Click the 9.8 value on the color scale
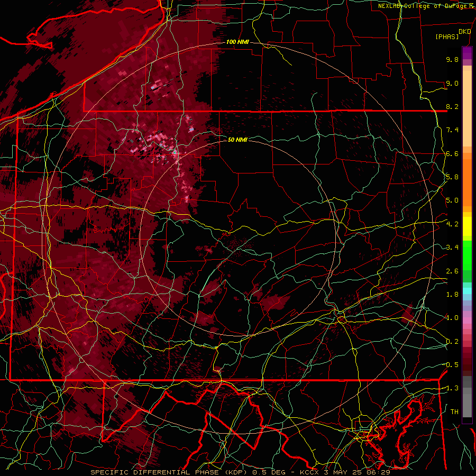 tap(452, 60)
